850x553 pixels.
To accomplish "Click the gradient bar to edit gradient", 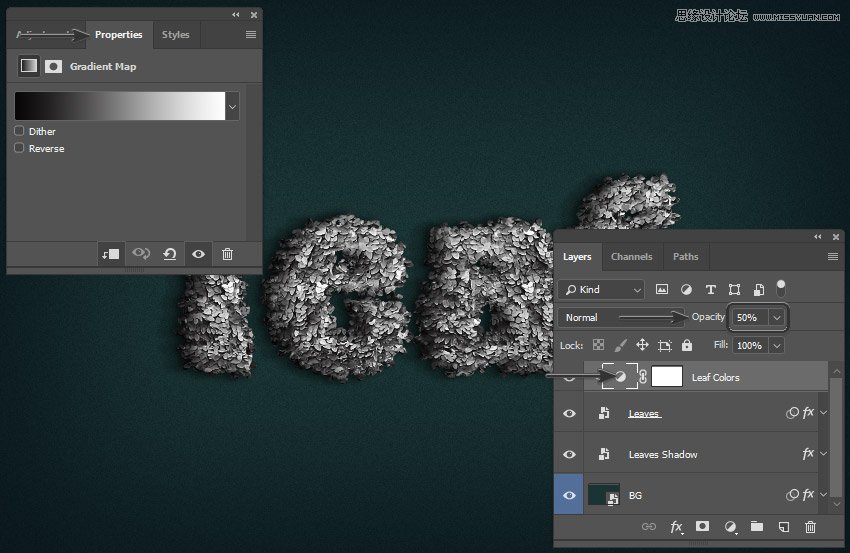I will pyautogui.click(x=120, y=106).
